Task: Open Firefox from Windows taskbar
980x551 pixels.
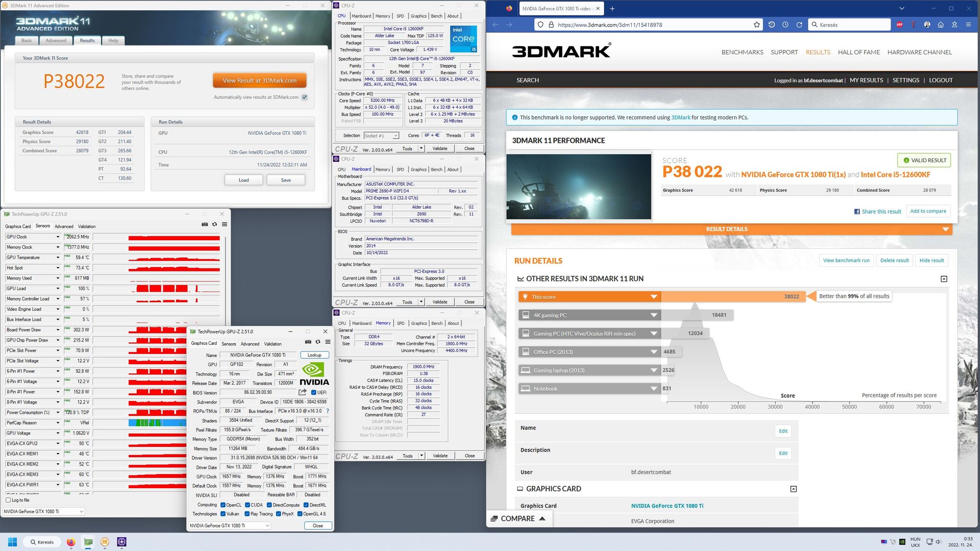Action: 71,542
